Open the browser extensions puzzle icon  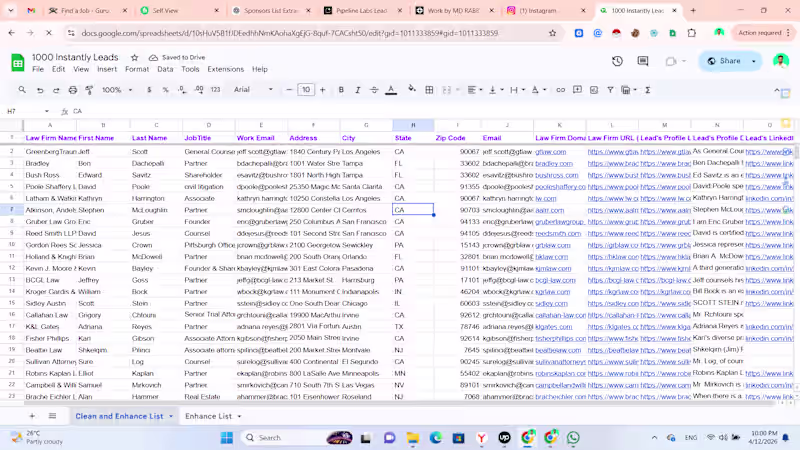691,33
